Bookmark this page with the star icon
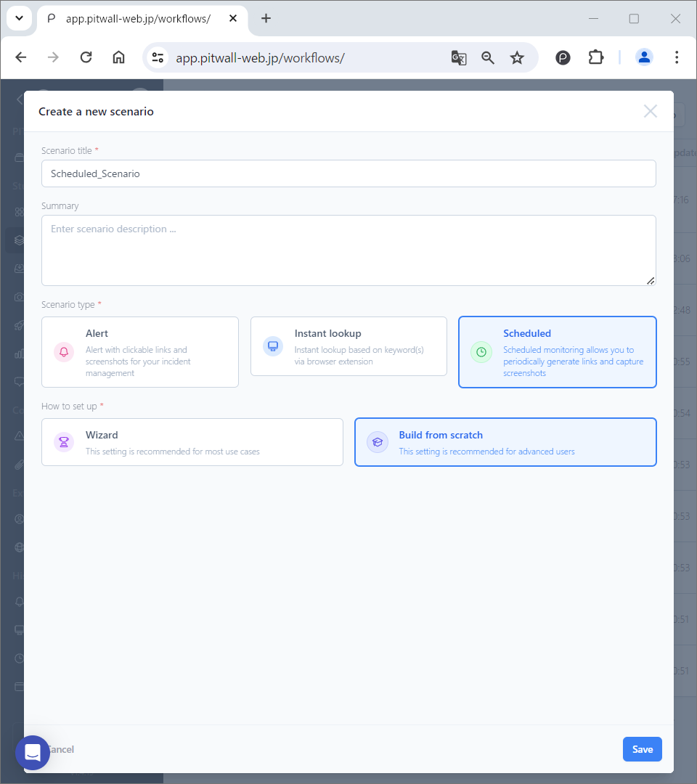 pyautogui.click(x=517, y=57)
